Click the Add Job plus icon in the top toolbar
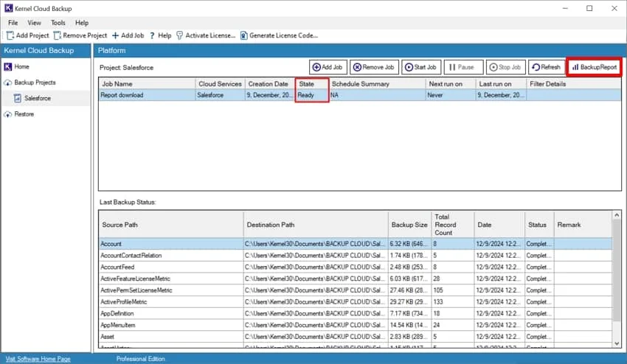 coord(115,35)
